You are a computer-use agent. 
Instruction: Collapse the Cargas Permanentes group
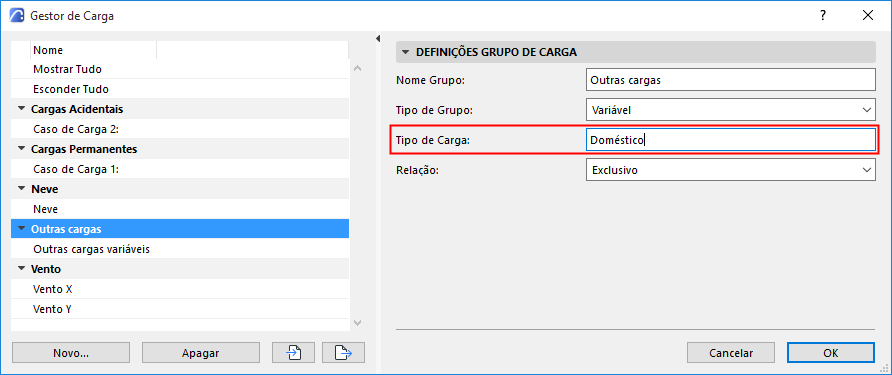pyautogui.click(x=22, y=149)
